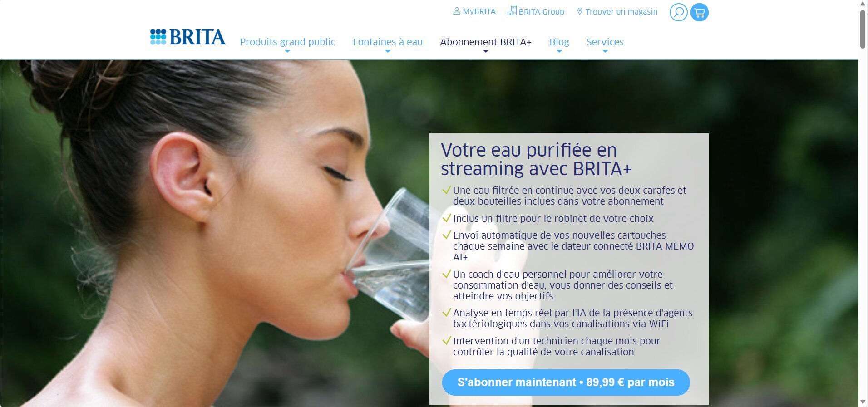The width and height of the screenshot is (868, 407).
Task: Expand the Blog dropdown arrow
Action: coord(559,51)
